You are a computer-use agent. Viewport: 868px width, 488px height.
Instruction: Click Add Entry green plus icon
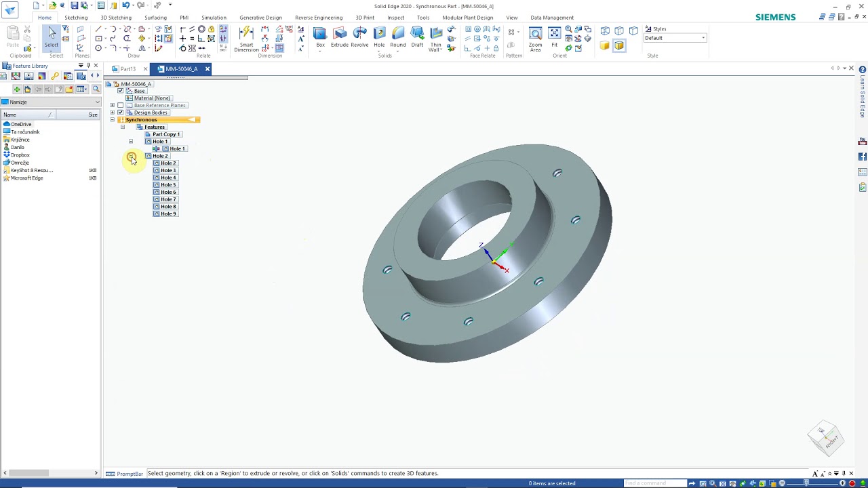[x=17, y=89]
